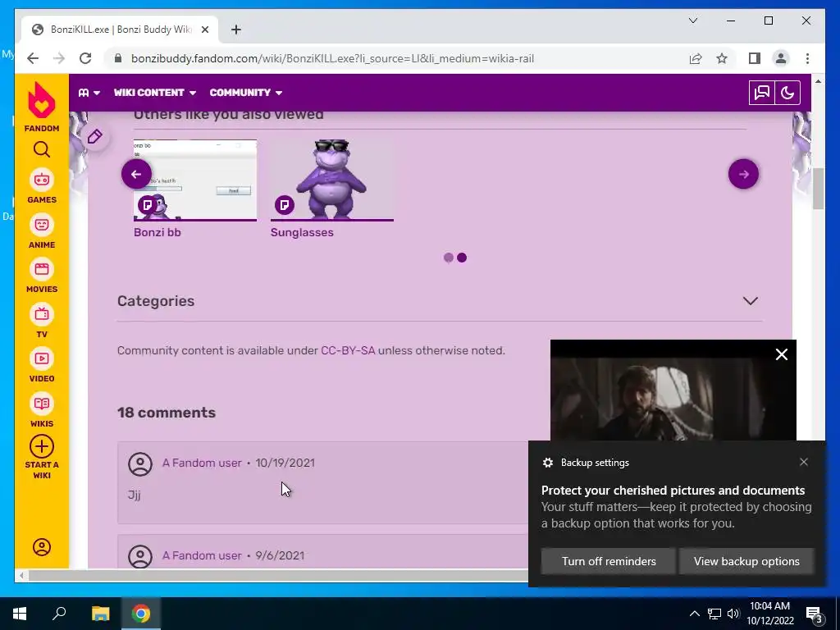The image size is (840, 630).
Task: Open Chrome three-dot menu
Action: 807,58
